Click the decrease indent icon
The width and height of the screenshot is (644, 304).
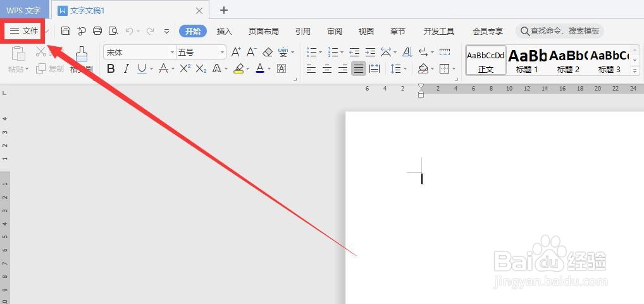point(354,52)
